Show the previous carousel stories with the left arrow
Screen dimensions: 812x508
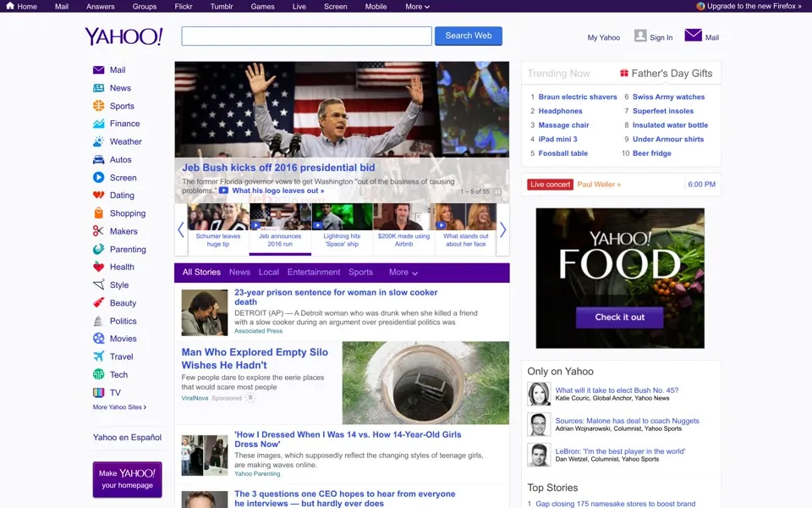click(x=181, y=229)
